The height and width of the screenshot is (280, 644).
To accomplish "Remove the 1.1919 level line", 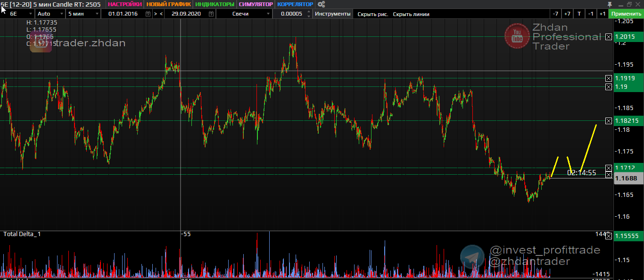I will pos(609,78).
